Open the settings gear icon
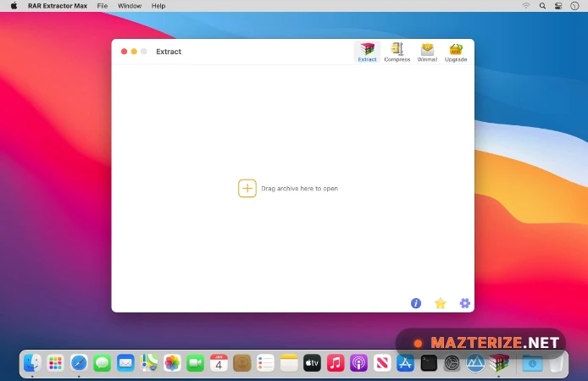588x381 pixels. coord(464,303)
